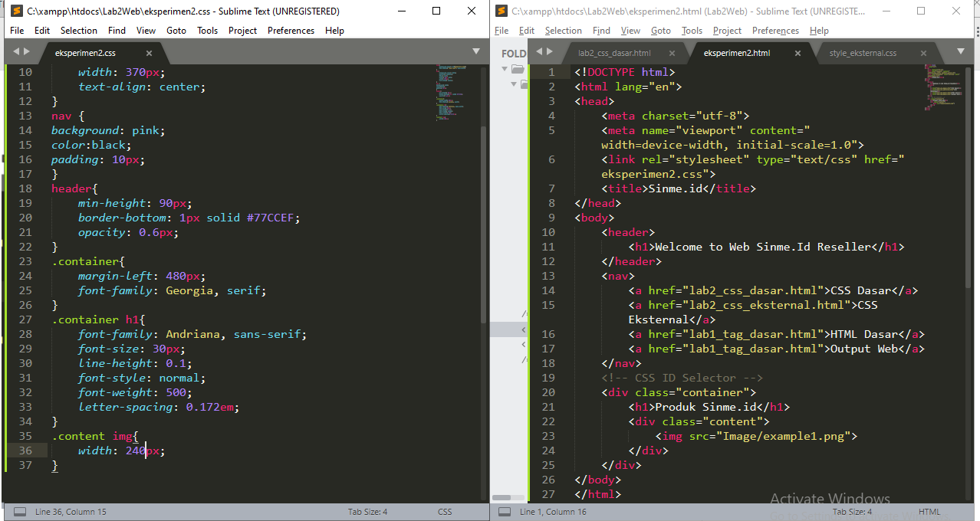Viewport: 980px width, 521px height.
Task: Click the minimap in the CSS window
Action: 452,92
